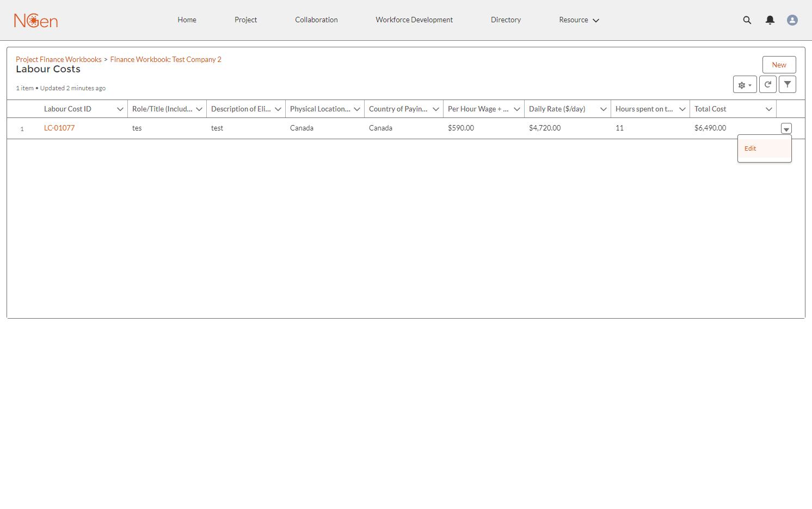Open Labour Cost ID column menu

pos(120,109)
